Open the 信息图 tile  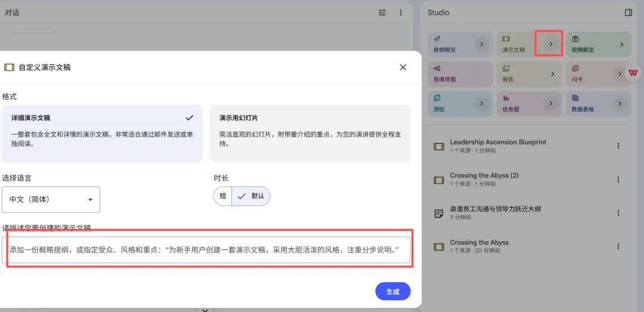(x=530, y=104)
